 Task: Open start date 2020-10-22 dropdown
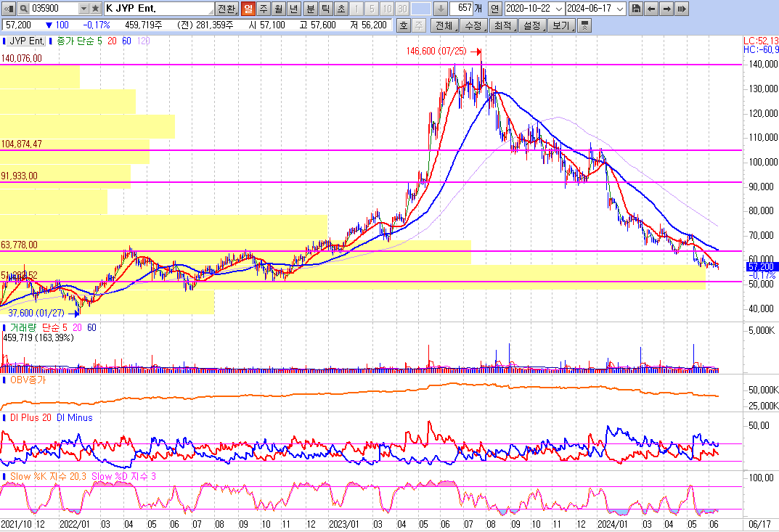tap(559, 9)
